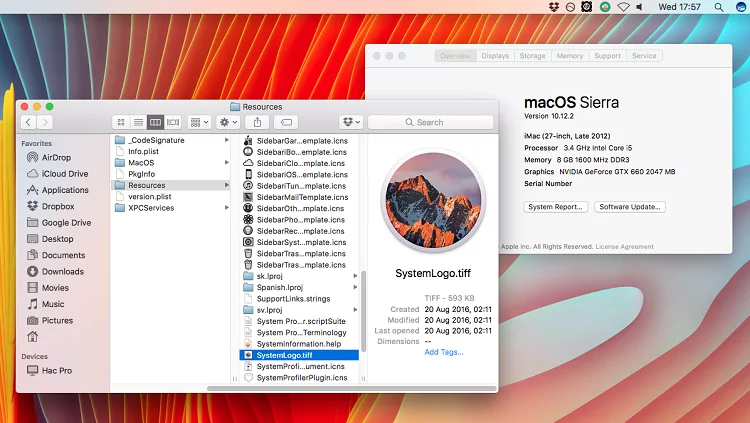Viewport: 750px width, 423px height.
Task: Select the Resources folder row
Action: (x=171, y=185)
